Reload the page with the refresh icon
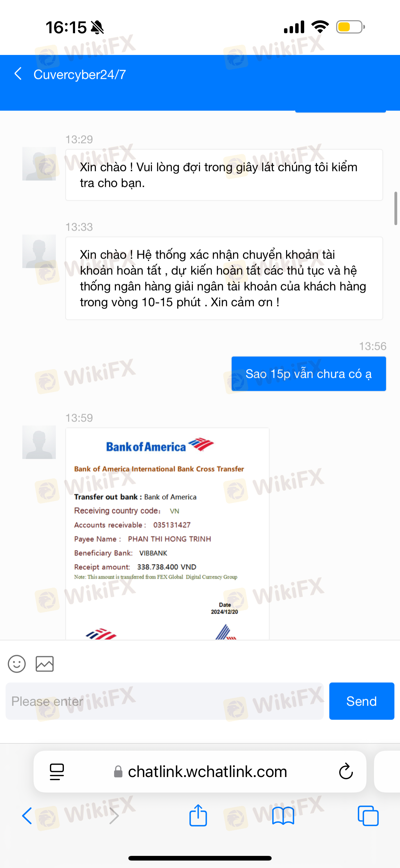This screenshot has width=400, height=868. point(345,771)
